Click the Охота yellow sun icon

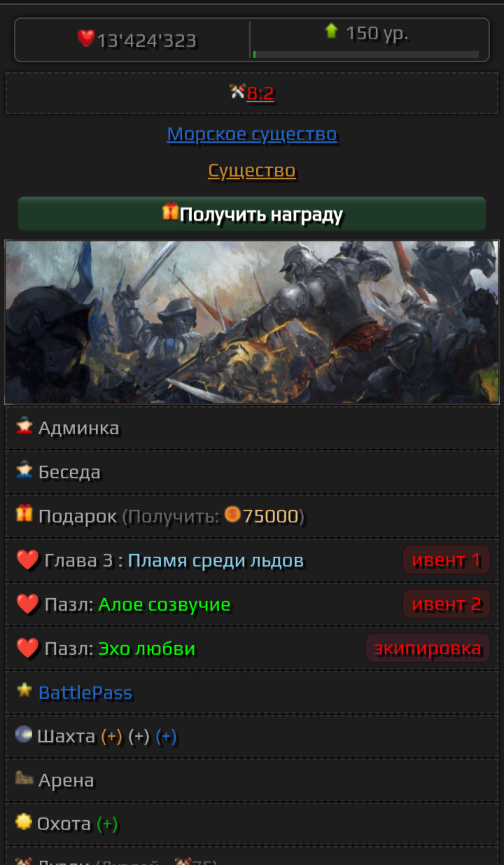click(24, 822)
